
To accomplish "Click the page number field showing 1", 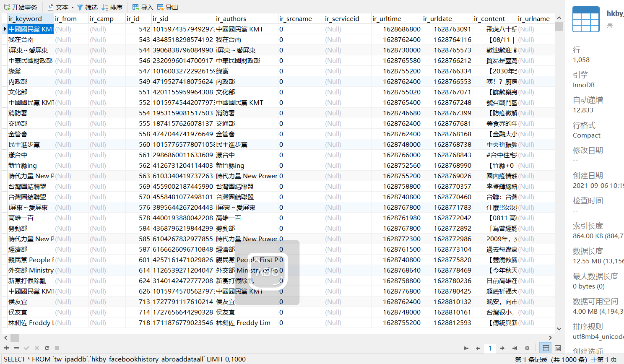I will tap(490, 348).
